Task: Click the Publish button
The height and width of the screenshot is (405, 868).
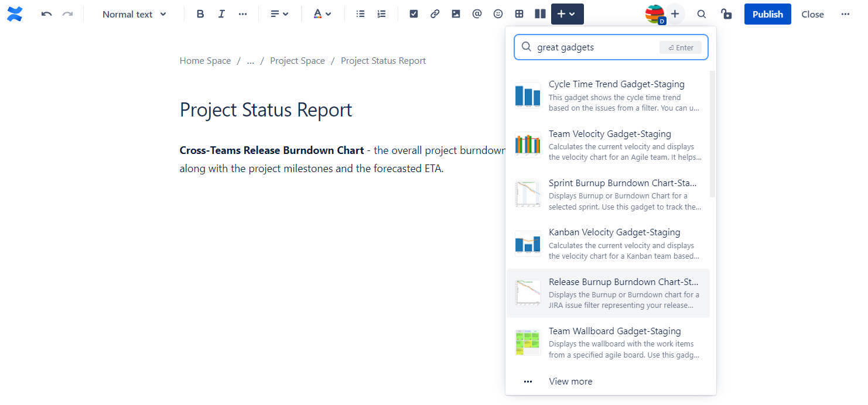Action: pyautogui.click(x=767, y=14)
